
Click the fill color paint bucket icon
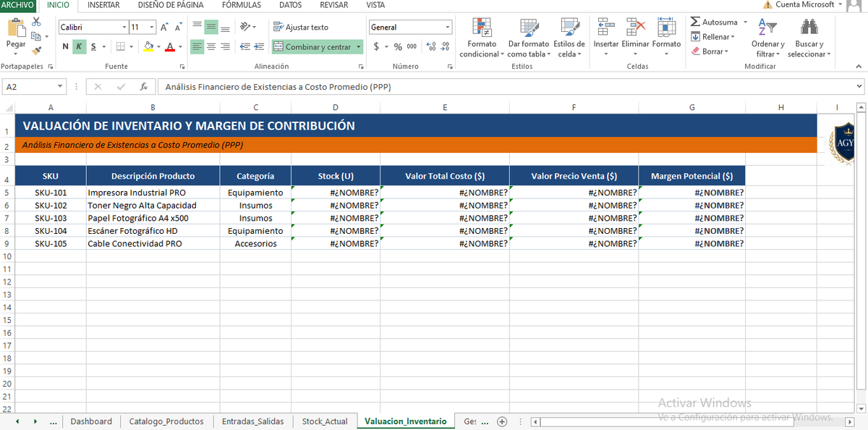tap(148, 47)
